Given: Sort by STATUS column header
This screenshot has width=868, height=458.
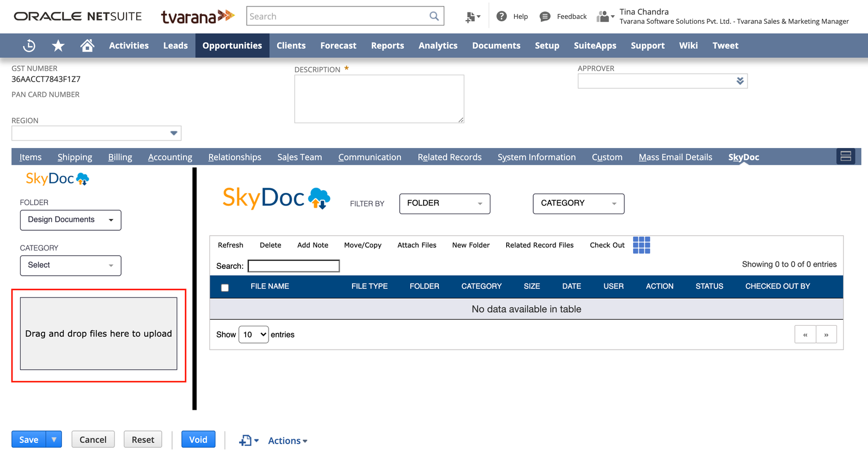Looking at the screenshot, I should (709, 286).
